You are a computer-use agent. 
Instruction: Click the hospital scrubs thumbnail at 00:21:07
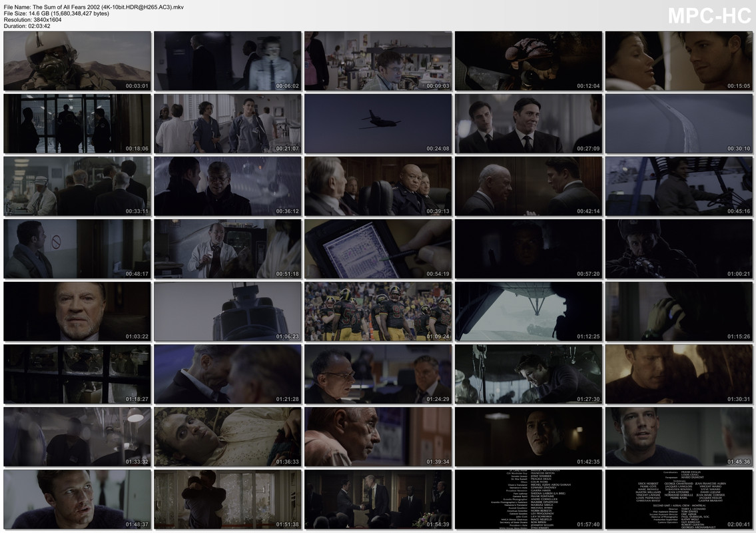point(228,123)
